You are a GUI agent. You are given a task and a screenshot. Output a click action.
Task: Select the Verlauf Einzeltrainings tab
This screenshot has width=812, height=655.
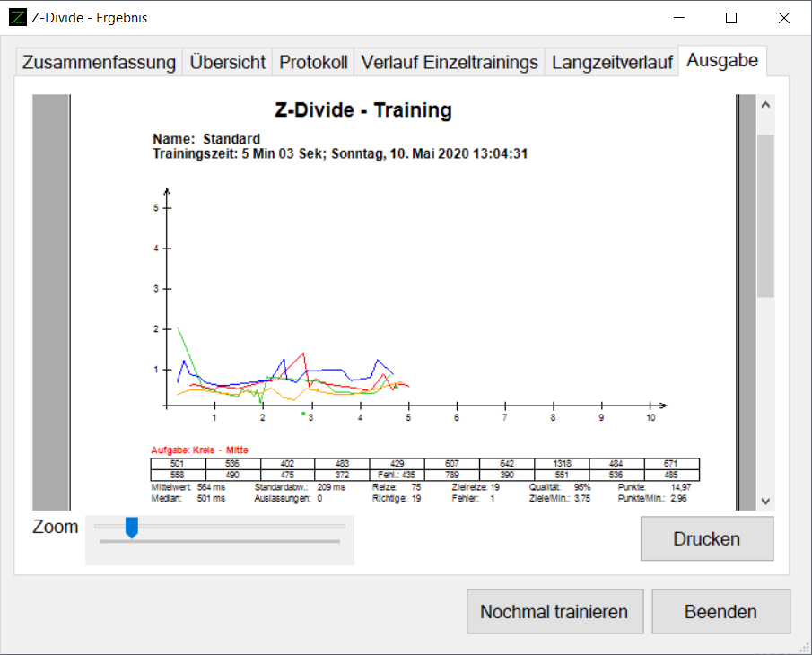pyautogui.click(x=450, y=62)
